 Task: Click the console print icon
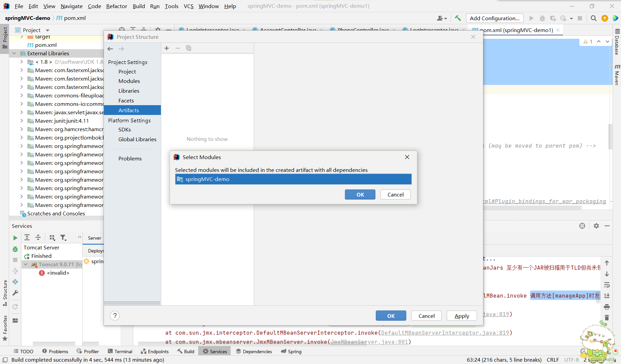click(x=607, y=307)
